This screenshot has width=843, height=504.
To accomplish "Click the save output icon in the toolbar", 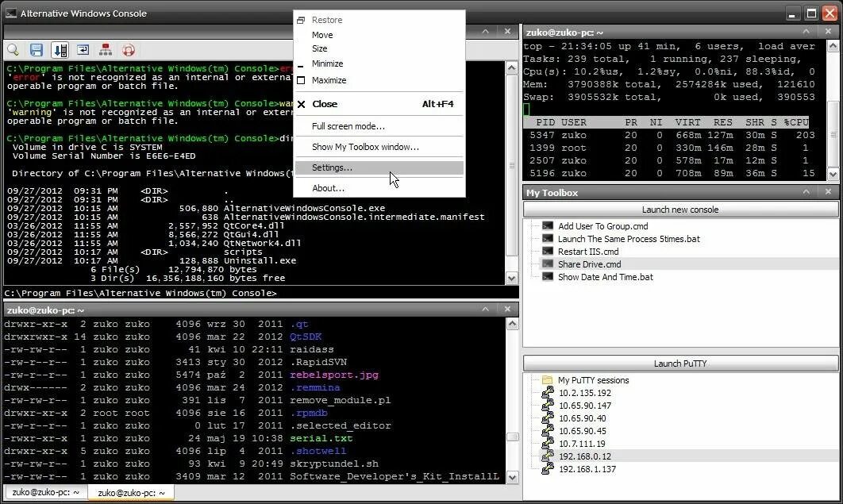I will [36, 49].
